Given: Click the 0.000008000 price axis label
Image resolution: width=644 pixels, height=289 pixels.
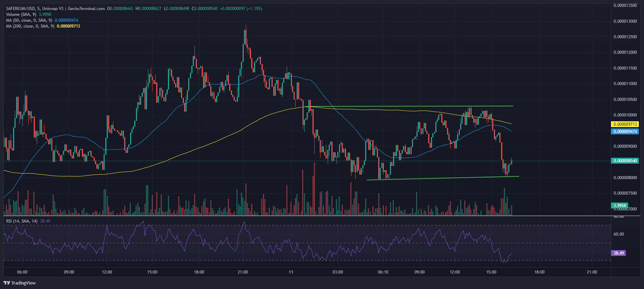Looking at the screenshot, I should [625, 178].
